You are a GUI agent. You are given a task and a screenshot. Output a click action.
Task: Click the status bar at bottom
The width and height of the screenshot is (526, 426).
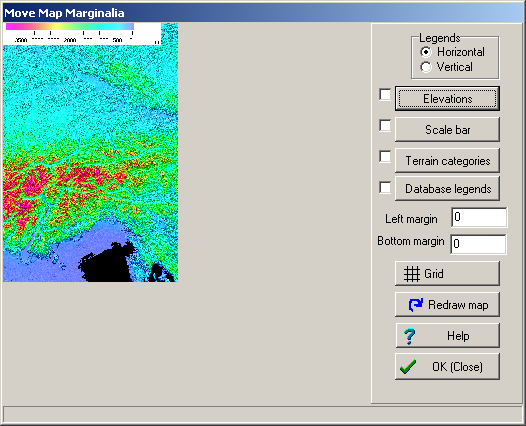(263, 414)
